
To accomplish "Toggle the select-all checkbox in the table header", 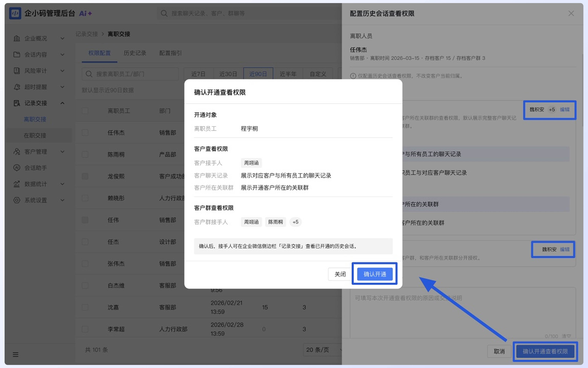I will tap(85, 111).
